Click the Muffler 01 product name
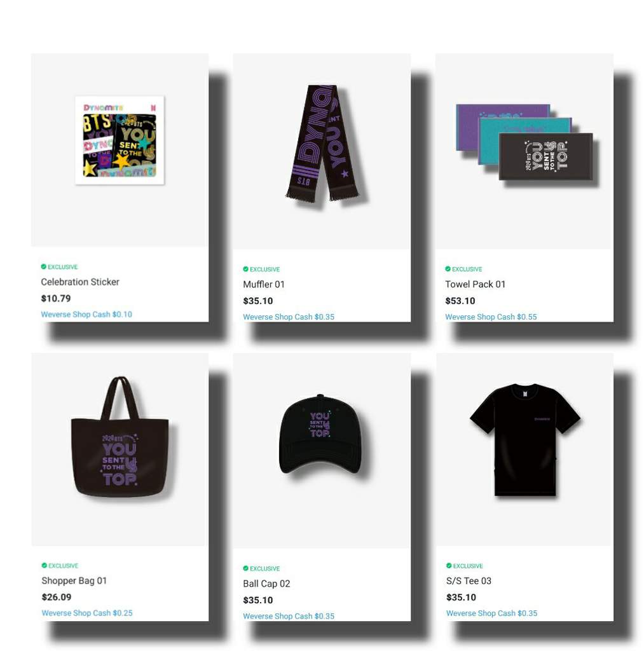 pos(264,284)
